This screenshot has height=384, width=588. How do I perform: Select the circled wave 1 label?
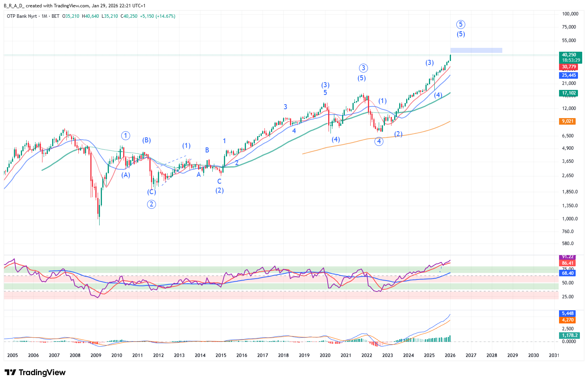click(125, 135)
